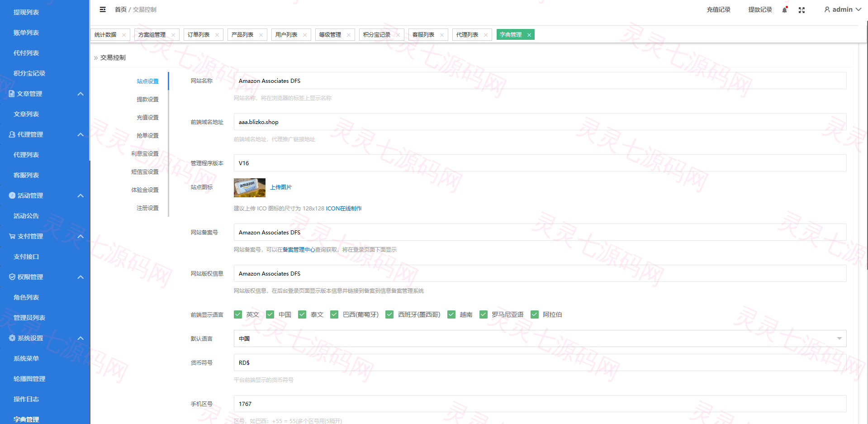Screen dimensions: 868x424
Task: Focus the 货币符号 input field
Action: 540,362
